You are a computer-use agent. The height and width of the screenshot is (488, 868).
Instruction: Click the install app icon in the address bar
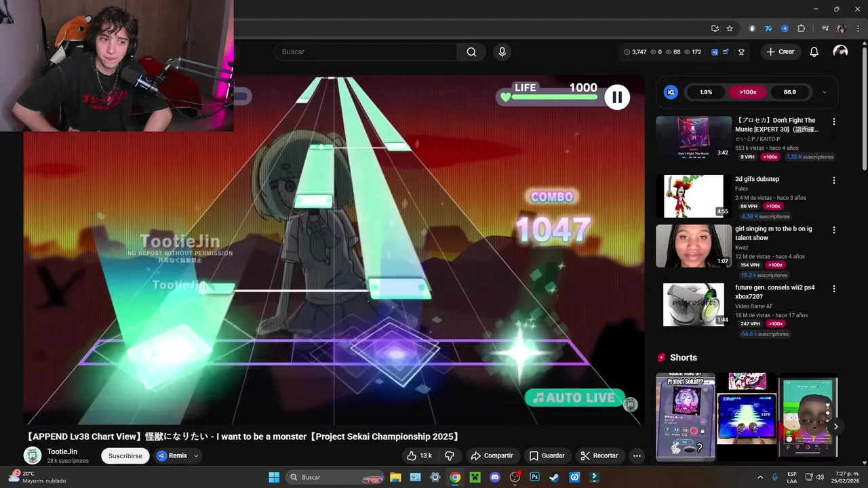click(x=715, y=28)
